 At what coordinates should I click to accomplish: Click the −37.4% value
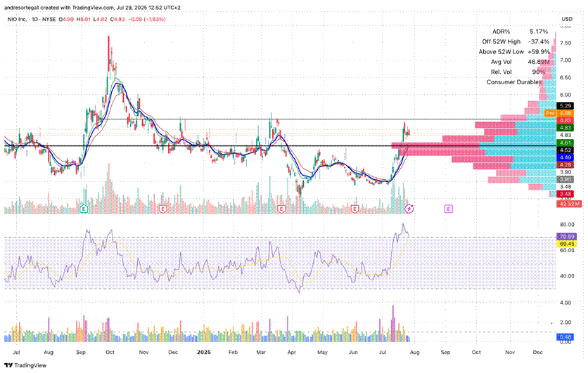(539, 41)
